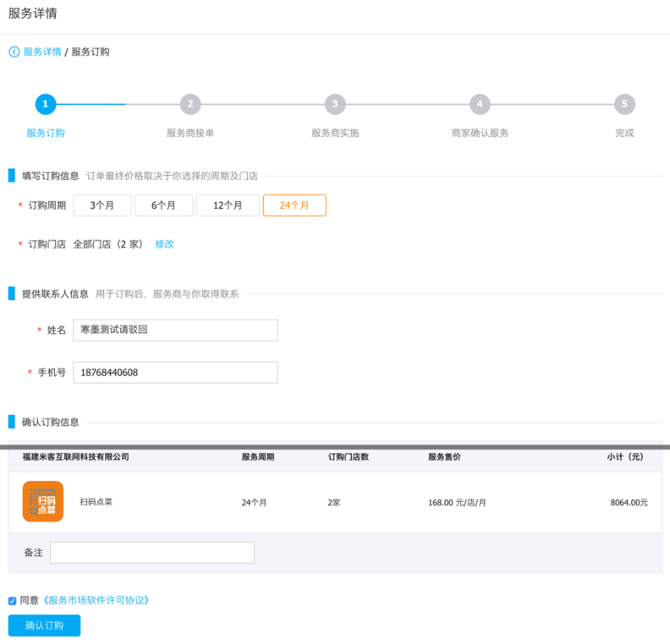The width and height of the screenshot is (670, 644).
Task: Click the orange 扫码点菜 app icon
Action: [x=43, y=501]
